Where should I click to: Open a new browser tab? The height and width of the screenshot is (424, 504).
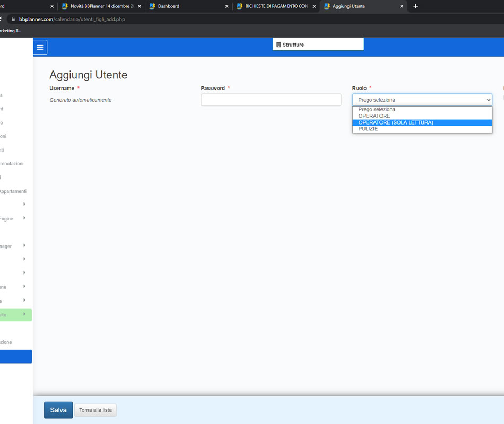pyautogui.click(x=415, y=6)
